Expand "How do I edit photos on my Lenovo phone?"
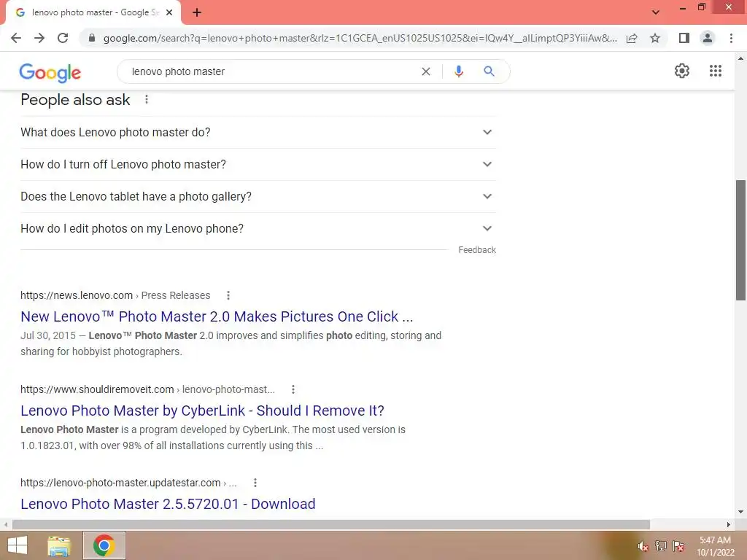The width and height of the screenshot is (747, 560). point(258,228)
